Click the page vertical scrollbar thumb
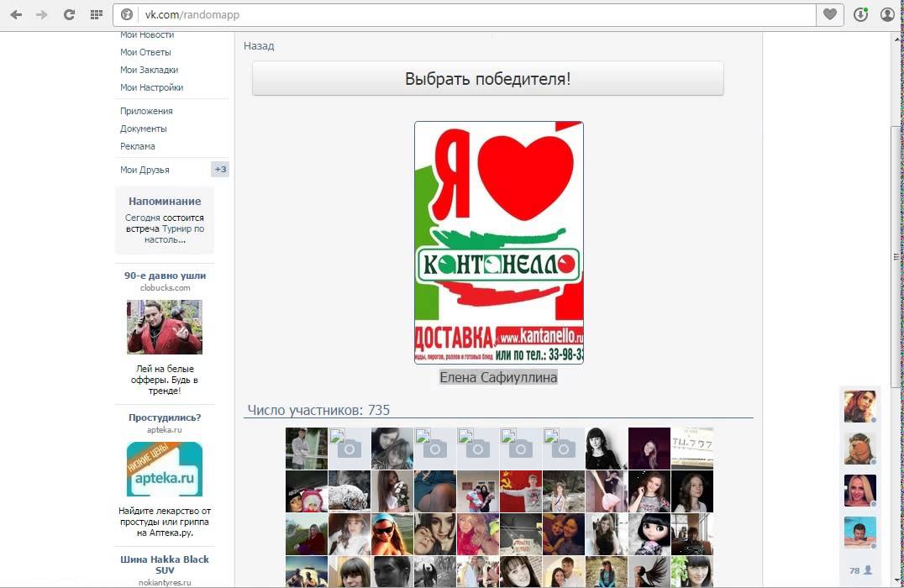The width and height of the screenshot is (904, 588). click(x=896, y=256)
